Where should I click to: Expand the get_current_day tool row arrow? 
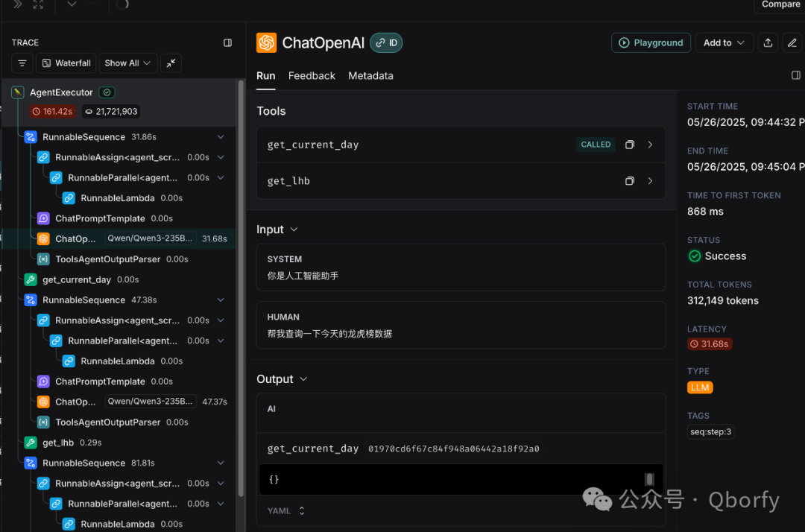[x=650, y=145]
